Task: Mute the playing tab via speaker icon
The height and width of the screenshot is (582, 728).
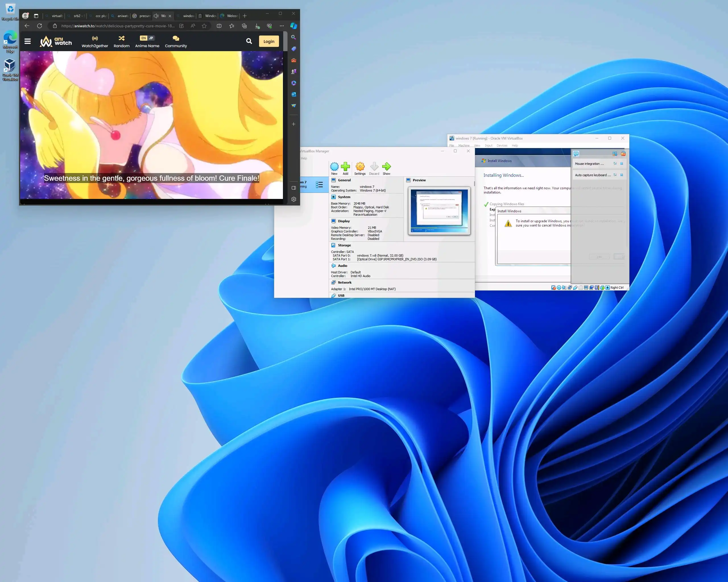Action: click(x=156, y=16)
